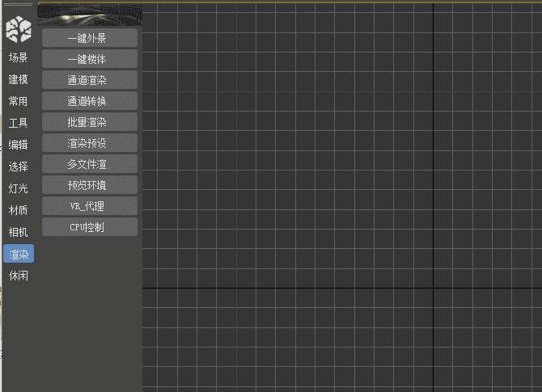The image size is (542, 392).
Task: Click the 一键楼体 button
Action: tap(90, 59)
